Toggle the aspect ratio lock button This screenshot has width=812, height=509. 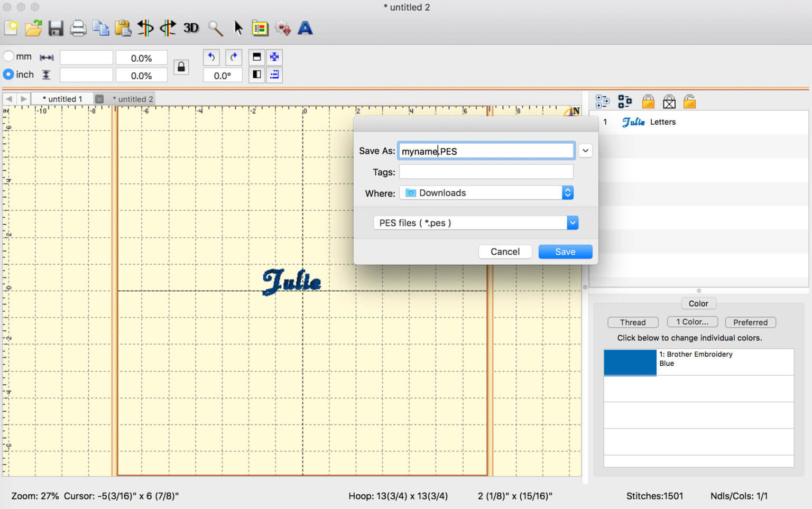click(181, 67)
